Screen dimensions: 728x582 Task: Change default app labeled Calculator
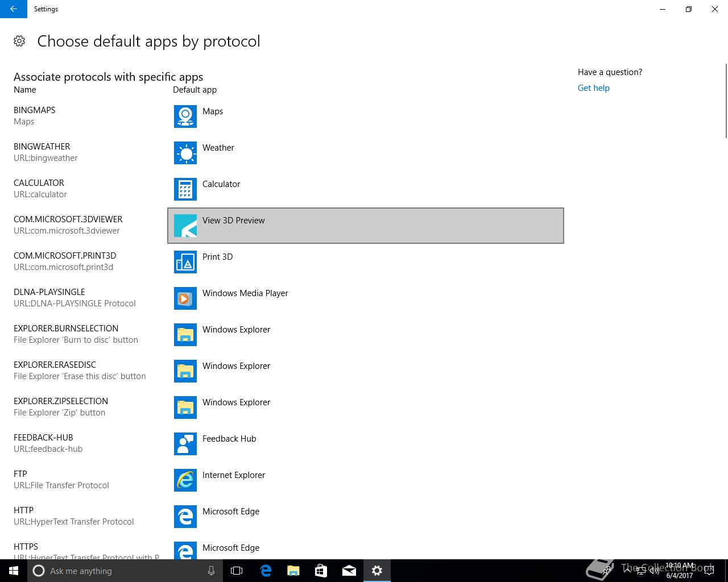click(x=366, y=189)
